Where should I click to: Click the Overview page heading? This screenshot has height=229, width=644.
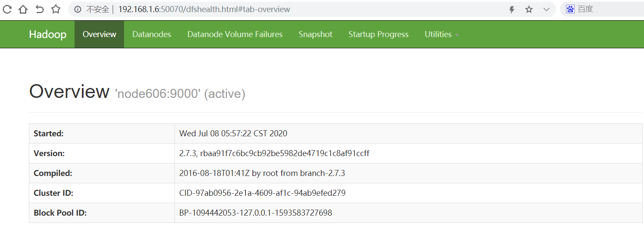tap(69, 91)
